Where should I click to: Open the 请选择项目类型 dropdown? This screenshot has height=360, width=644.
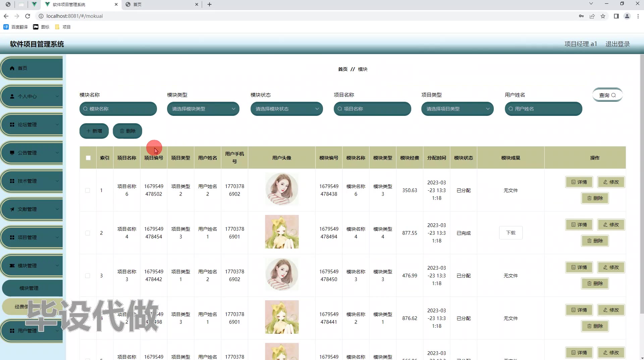pyautogui.click(x=458, y=109)
